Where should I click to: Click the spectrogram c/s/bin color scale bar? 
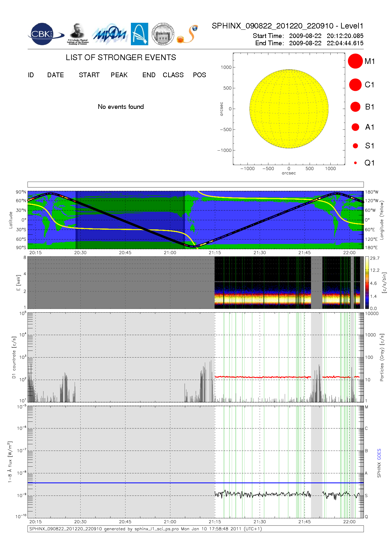point(367,283)
